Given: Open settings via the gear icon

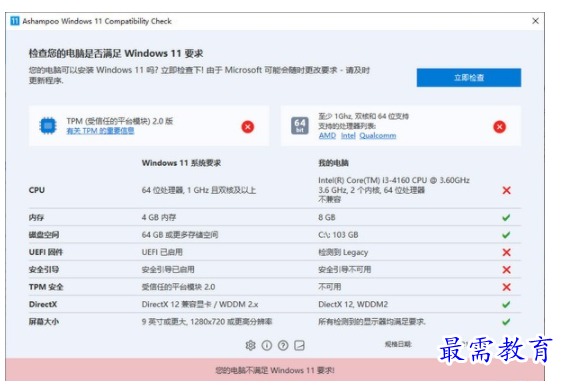Looking at the screenshot, I should [x=250, y=345].
